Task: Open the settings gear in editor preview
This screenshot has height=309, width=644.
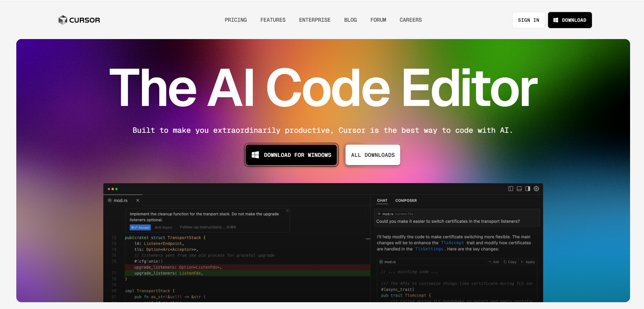Action: pyautogui.click(x=536, y=188)
